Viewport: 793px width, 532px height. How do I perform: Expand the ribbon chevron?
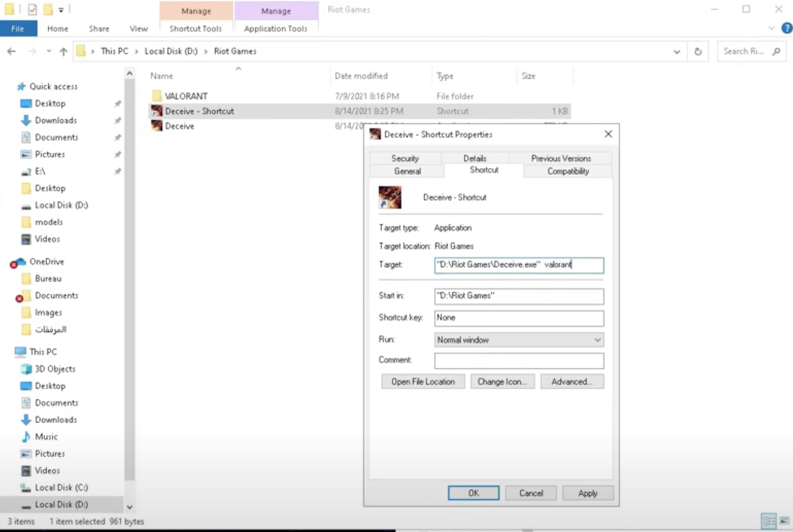tap(771, 28)
